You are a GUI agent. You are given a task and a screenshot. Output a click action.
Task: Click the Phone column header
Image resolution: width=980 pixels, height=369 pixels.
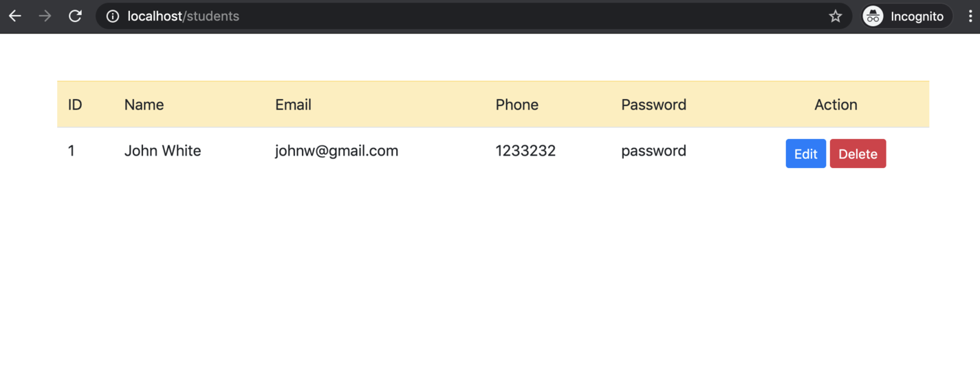coord(516,105)
